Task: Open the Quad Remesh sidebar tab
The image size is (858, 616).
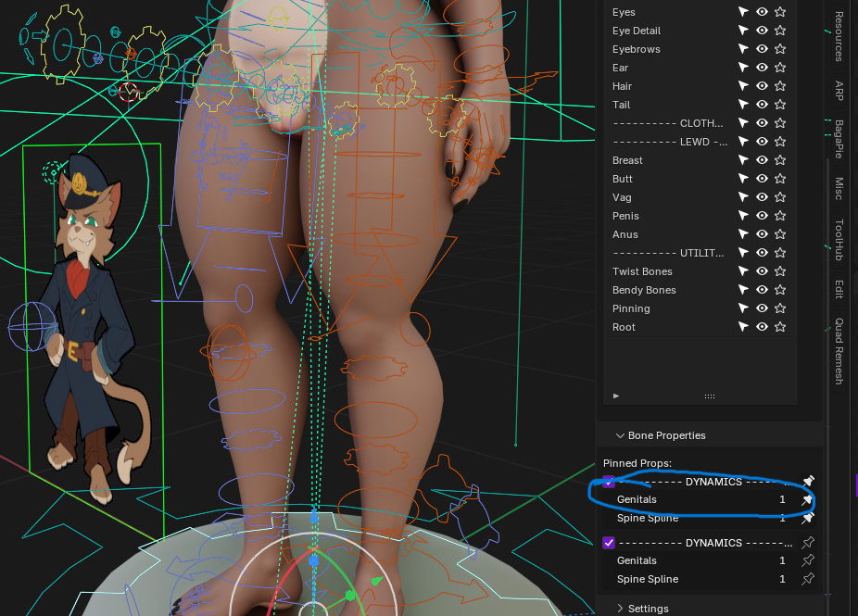Action: [839, 351]
